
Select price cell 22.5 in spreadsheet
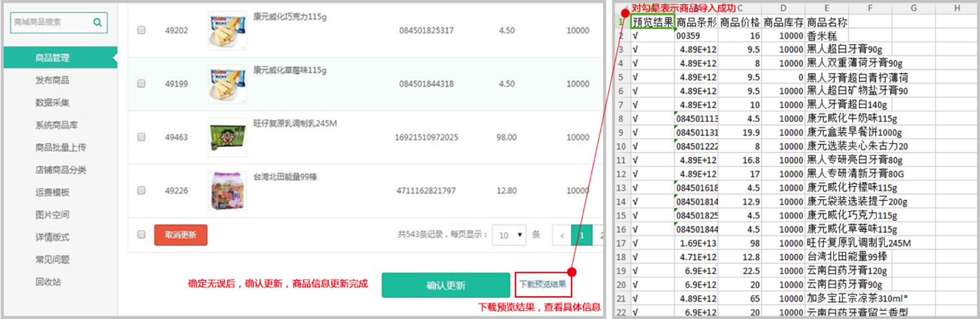(x=740, y=270)
